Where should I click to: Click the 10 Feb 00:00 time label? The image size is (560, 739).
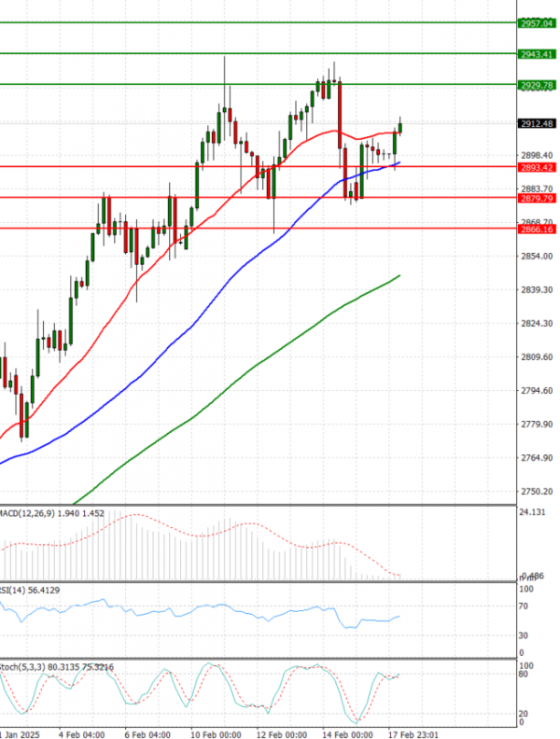click(x=216, y=734)
